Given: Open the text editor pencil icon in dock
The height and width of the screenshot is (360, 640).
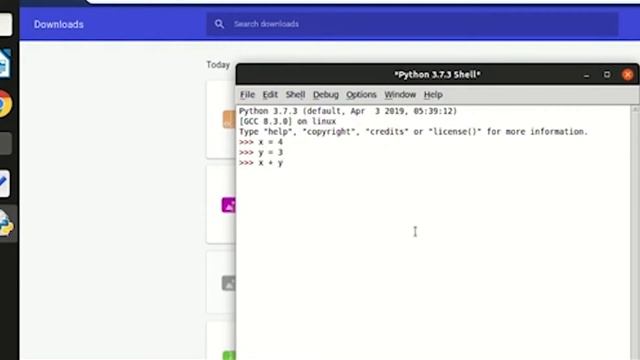Looking at the screenshot, I should [x=4, y=183].
